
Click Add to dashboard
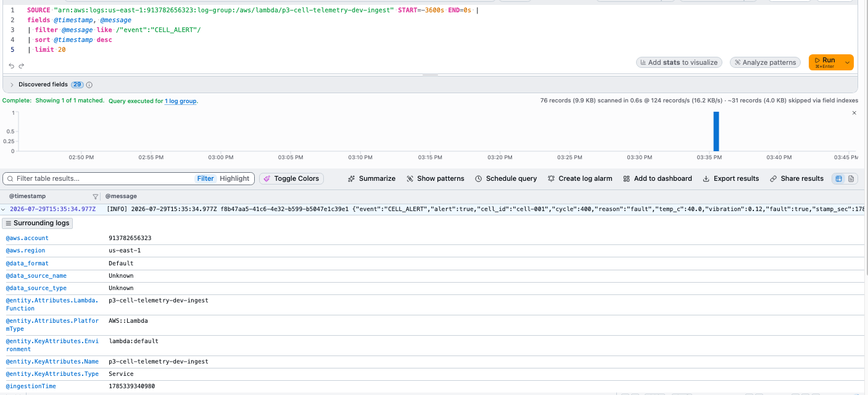pos(658,178)
